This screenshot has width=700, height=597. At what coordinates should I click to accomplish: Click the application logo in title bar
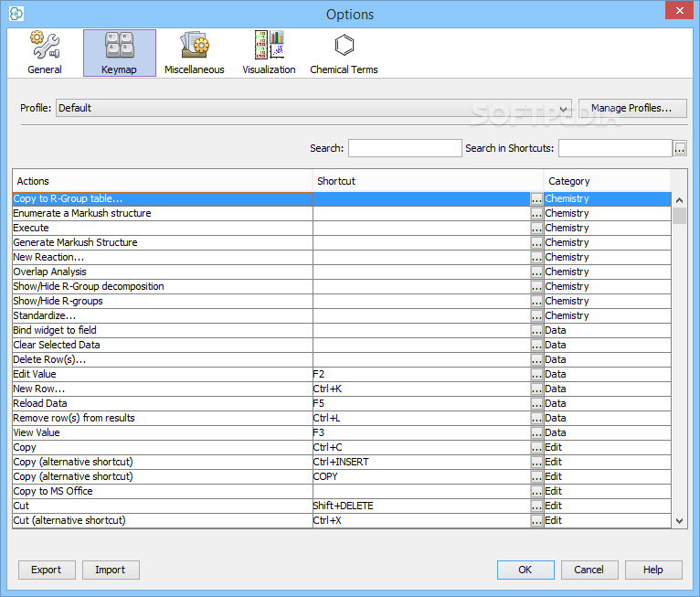click(16, 14)
